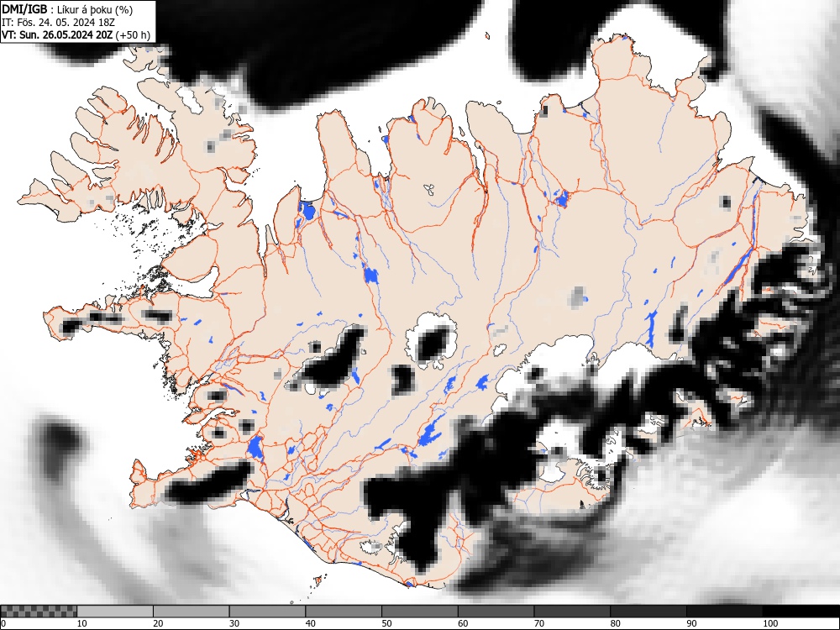The height and width of the screenshot is (630, 840).
Task: Click the 30–40 legend swatch
Action: (267, 612)
